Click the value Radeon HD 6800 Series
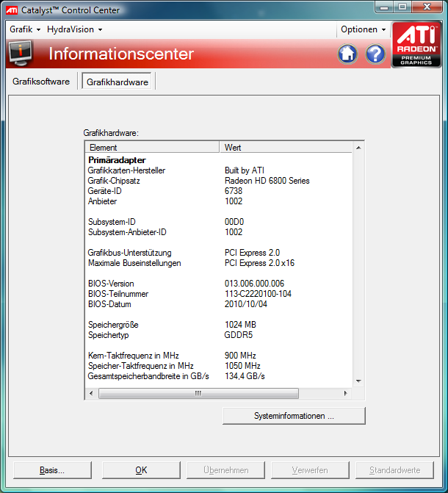 (x=267, y=181)
